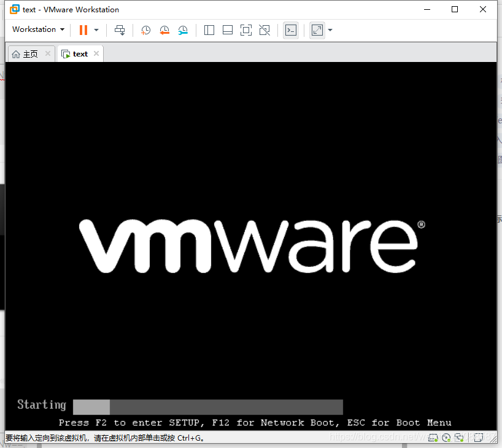Viewport: 502px width, 448px height.
Task: Send Ctrl+Alt+Del to the virtual machine
Action: pos(120,30)
